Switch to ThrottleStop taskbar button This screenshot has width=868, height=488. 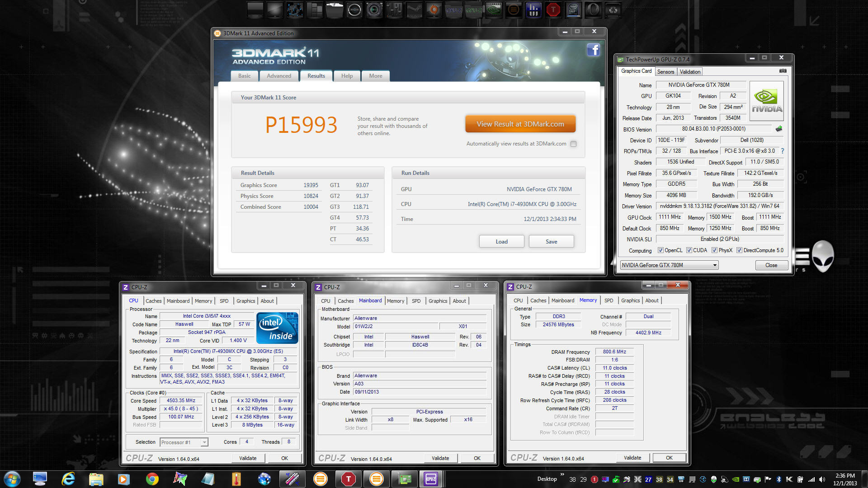[348, 479]
